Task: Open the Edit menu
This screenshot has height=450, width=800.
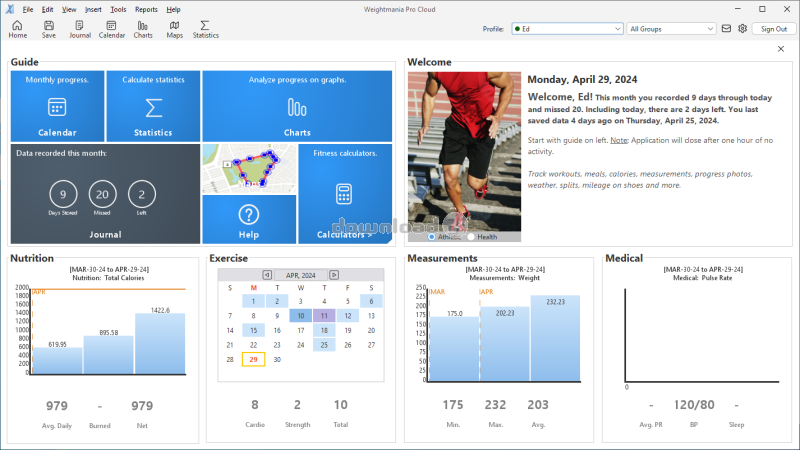Action: (x=47, y=9)
